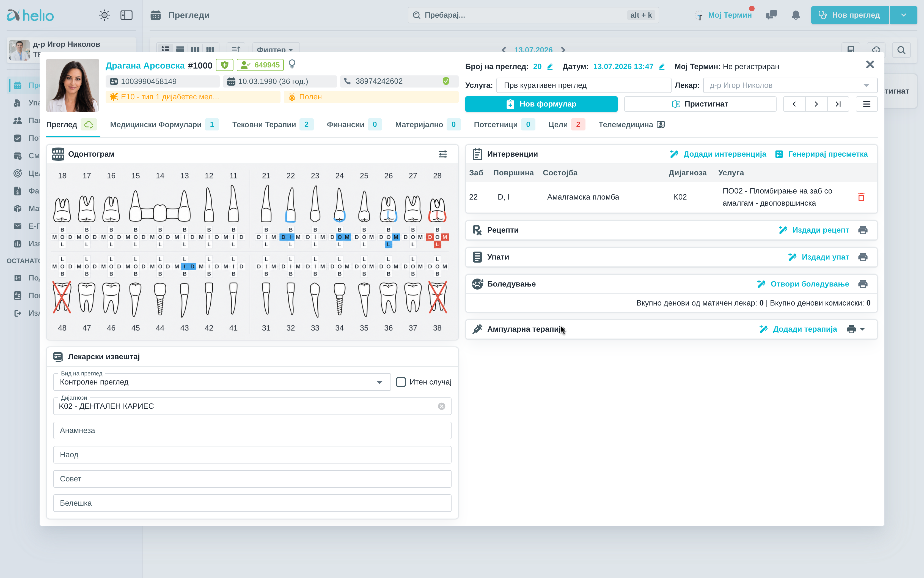Select the tooth 44 implant graphic
Screen dimensions: 924x578
pyautogui.click(x=160, y=299)
